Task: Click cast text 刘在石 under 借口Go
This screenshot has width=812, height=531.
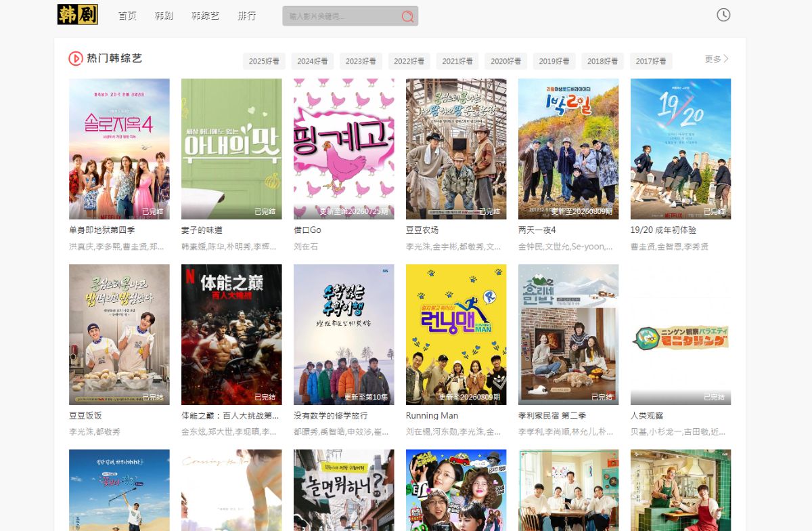Action: click(306, 247)
